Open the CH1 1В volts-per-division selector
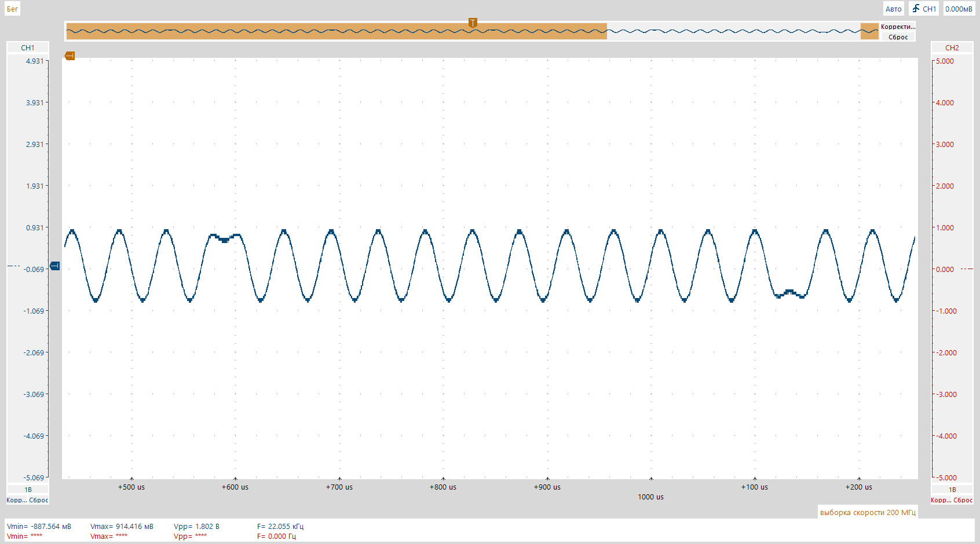The height and width of the screenshot is (544, 980). click(28, 490)
